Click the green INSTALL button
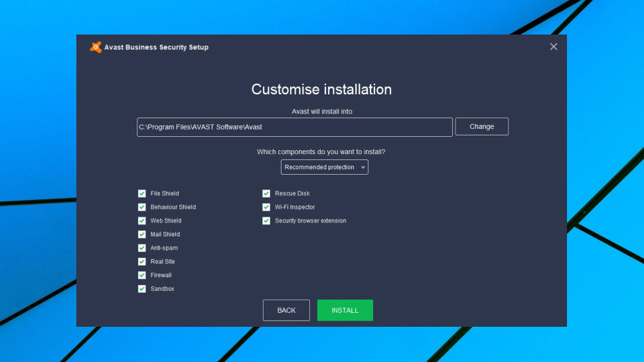The height and width of the screenshot is (362, 644). pyautogui.click(x=345, y=310)
